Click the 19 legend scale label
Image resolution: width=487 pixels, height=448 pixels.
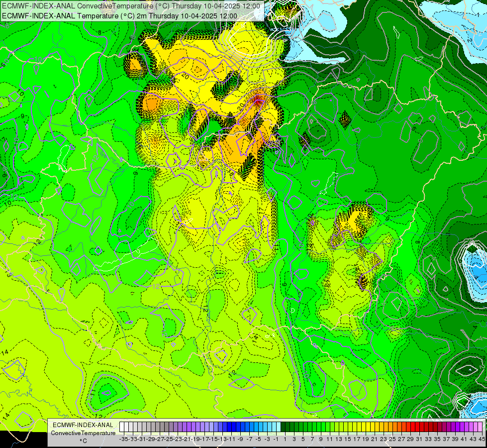click(x=365, y=440)
